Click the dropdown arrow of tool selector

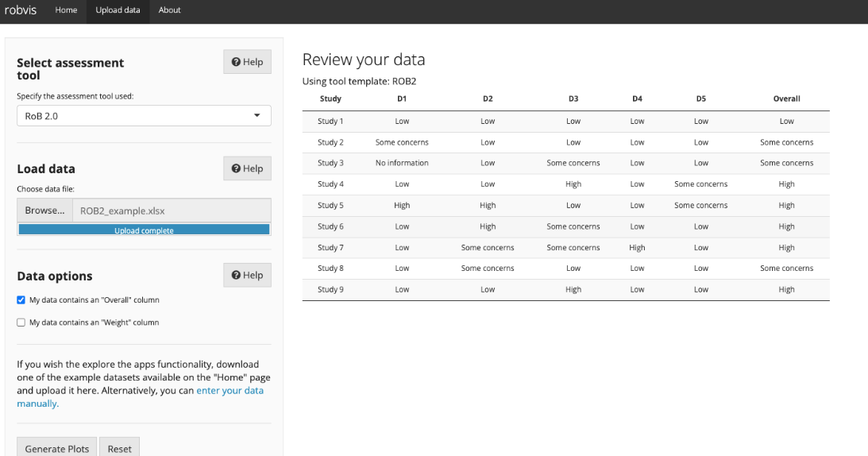[257, 115]
